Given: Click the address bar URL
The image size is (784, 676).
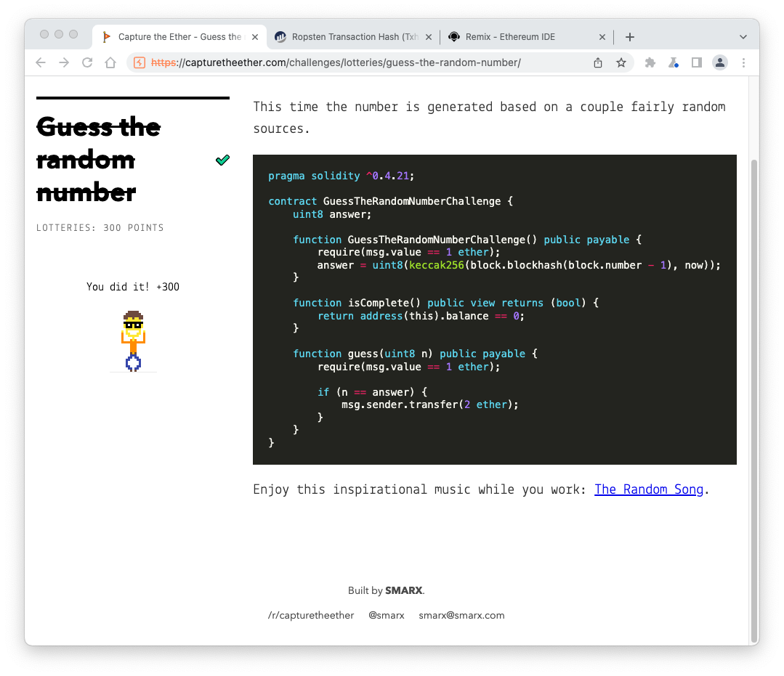Looking at the screenshot, I should pos(336,62).
